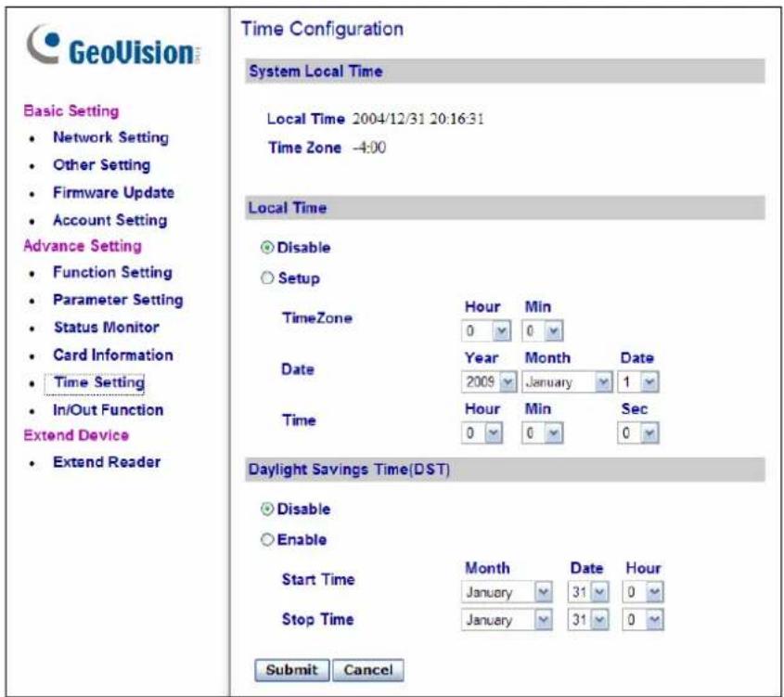Go to Firmware Update

point(113,192)
